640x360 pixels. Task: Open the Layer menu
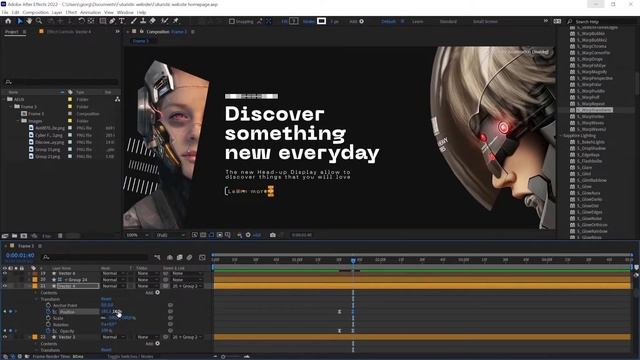pyautogui.click(x=57, y=13)
